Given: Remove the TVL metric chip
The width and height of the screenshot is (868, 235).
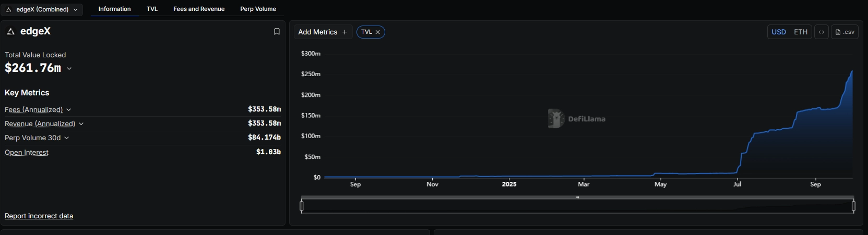Looking at the screenshot, I should (378, 32).
